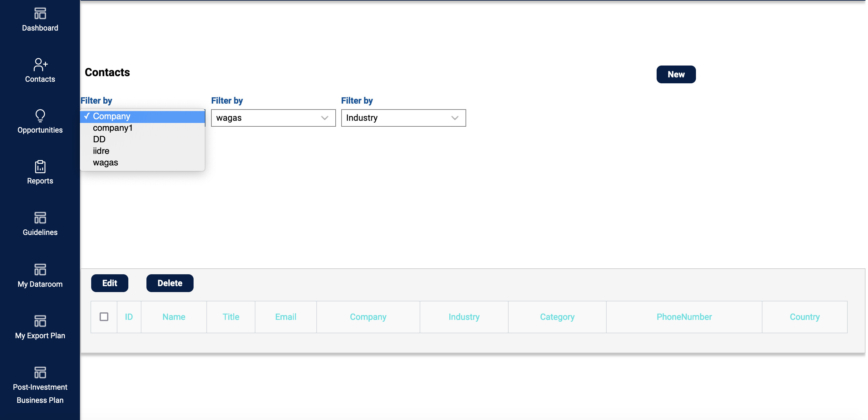Open the Dashboard icon in sidebar
Image resolution: width=868 pixels, height=420 pixels.
coord(40,13)
